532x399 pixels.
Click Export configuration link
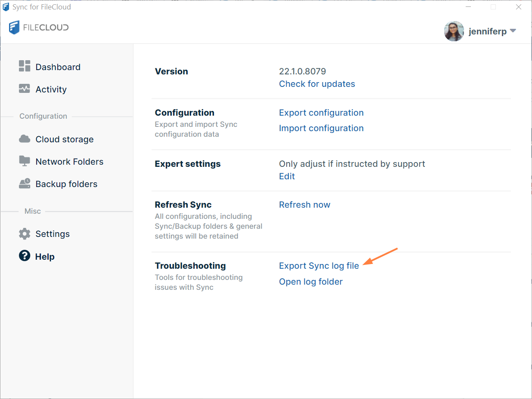[x=321, y=113]
